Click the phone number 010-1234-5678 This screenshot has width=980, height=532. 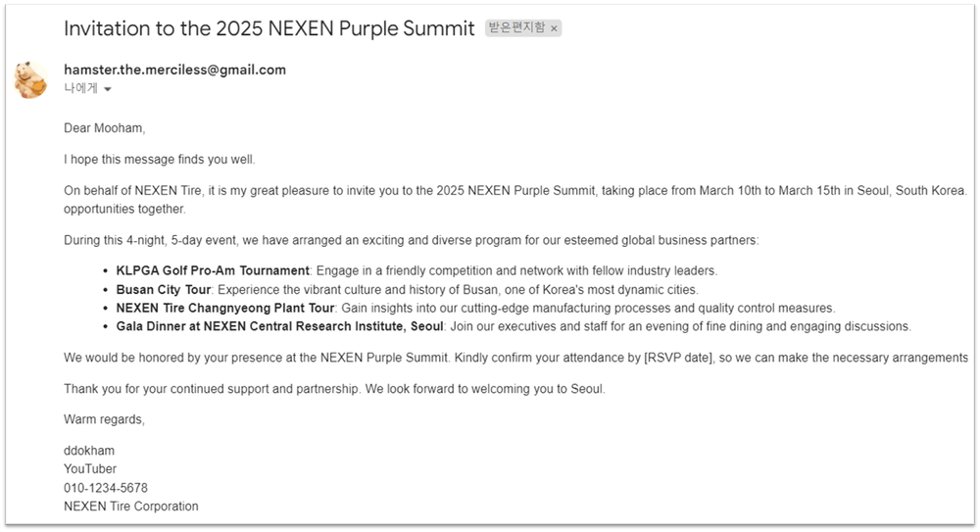(106, 488)
